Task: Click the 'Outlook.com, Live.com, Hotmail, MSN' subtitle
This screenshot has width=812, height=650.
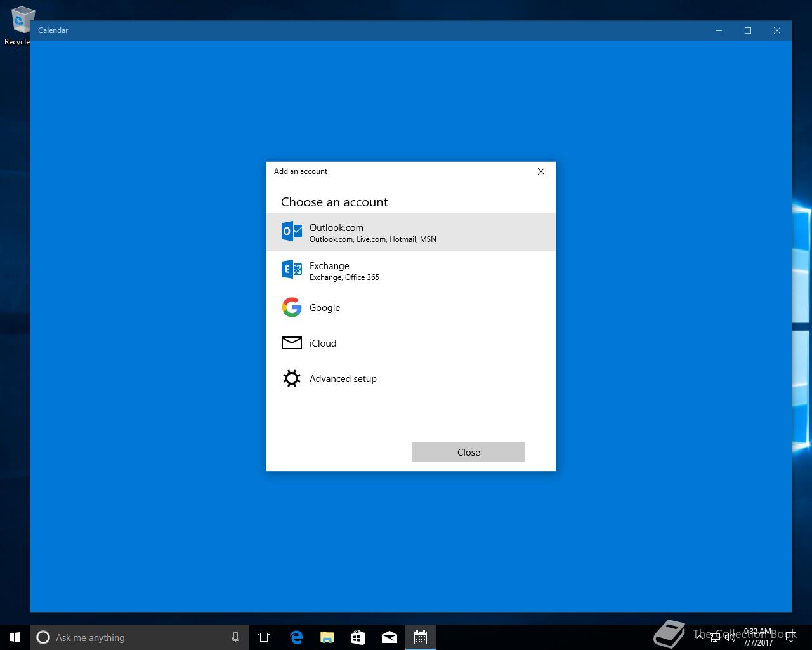Action: (373, 239)
